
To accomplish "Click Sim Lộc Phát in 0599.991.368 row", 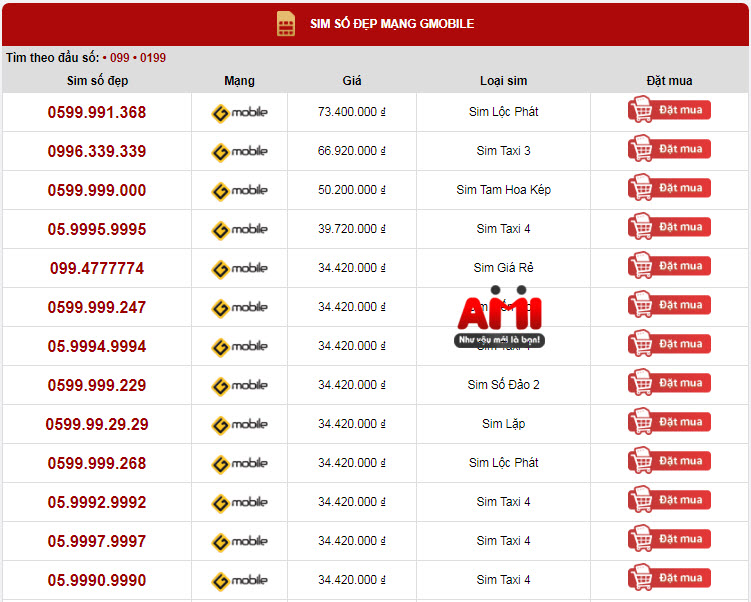I will (503, 112).
